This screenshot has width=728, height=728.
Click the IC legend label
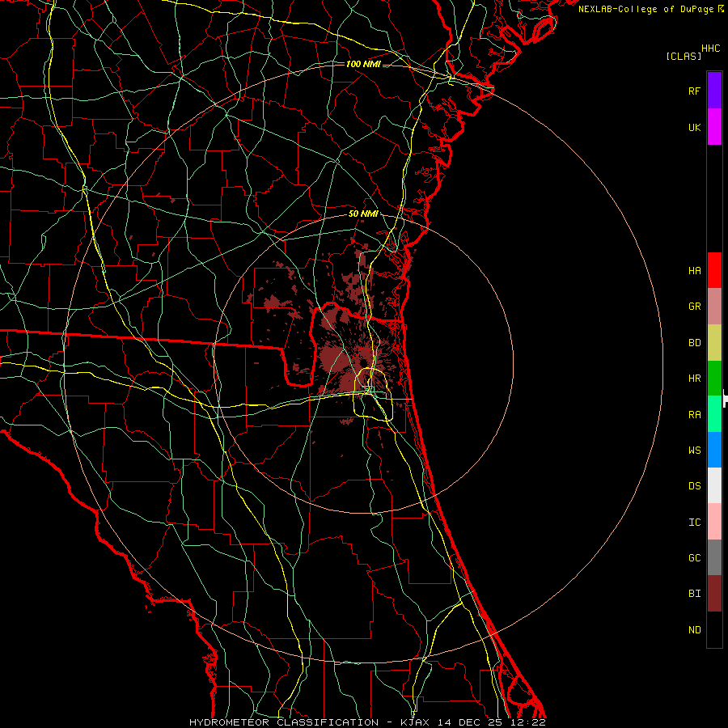pyautogui.click(x=694, y=523)
